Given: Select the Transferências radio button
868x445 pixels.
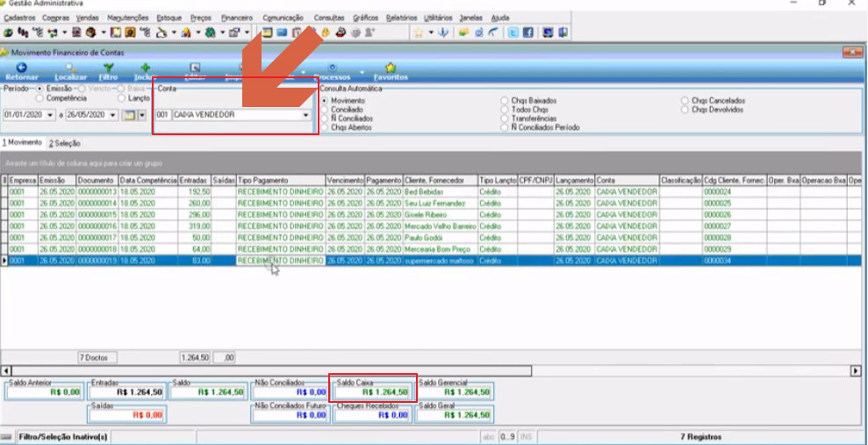Looking at the screenshot, I should [x=505, y=118].
